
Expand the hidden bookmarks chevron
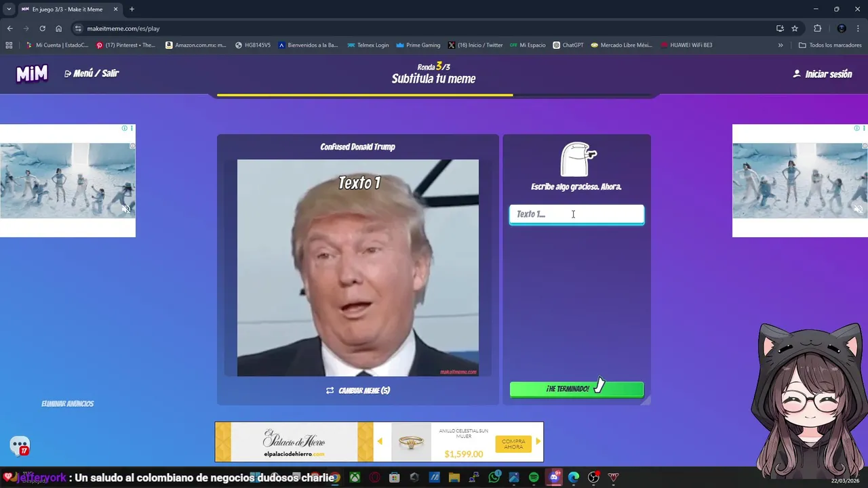click(x=781, y=45)
